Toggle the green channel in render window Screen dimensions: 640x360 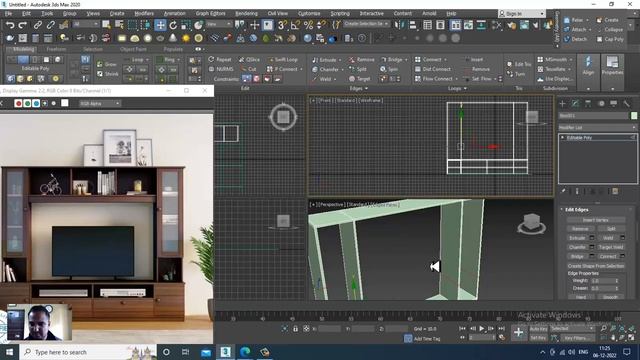point(27,104)
